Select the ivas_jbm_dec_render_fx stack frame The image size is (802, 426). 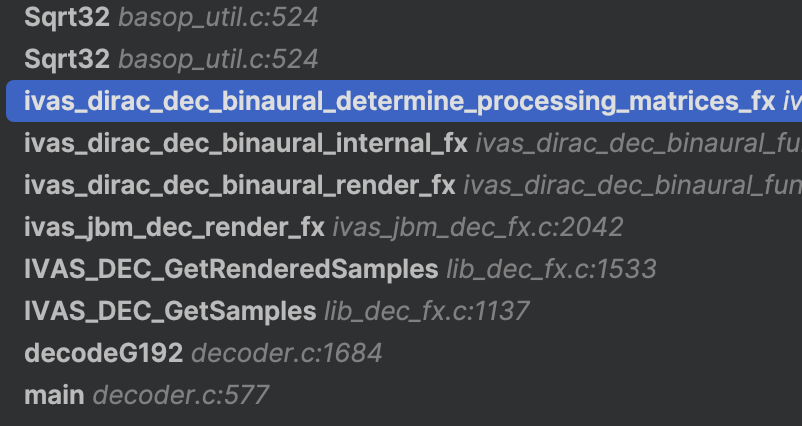(x=174, y=227)
